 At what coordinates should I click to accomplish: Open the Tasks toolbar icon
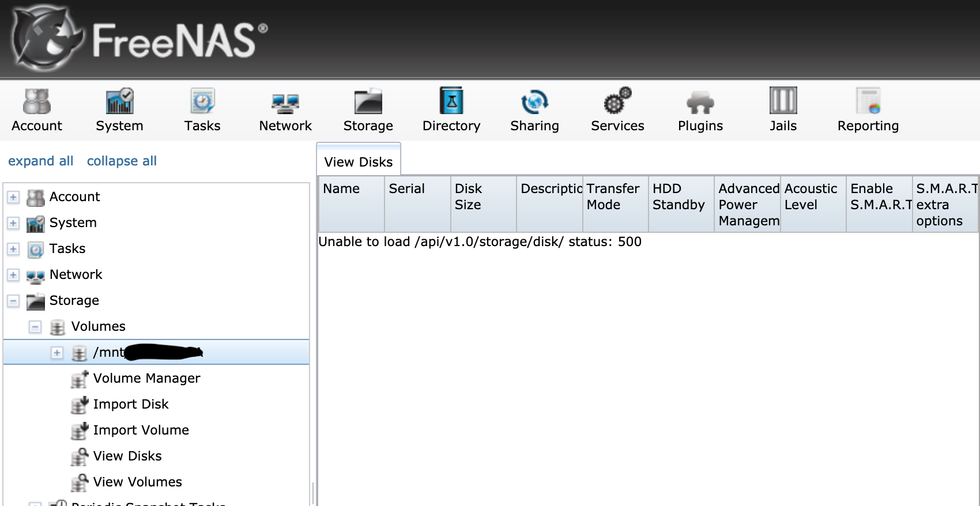202,101
